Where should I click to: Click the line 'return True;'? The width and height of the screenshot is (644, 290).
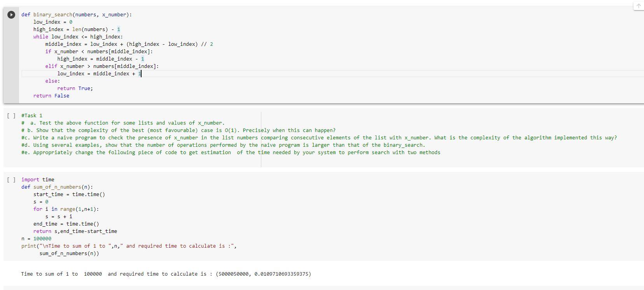(x=75, y=89)
